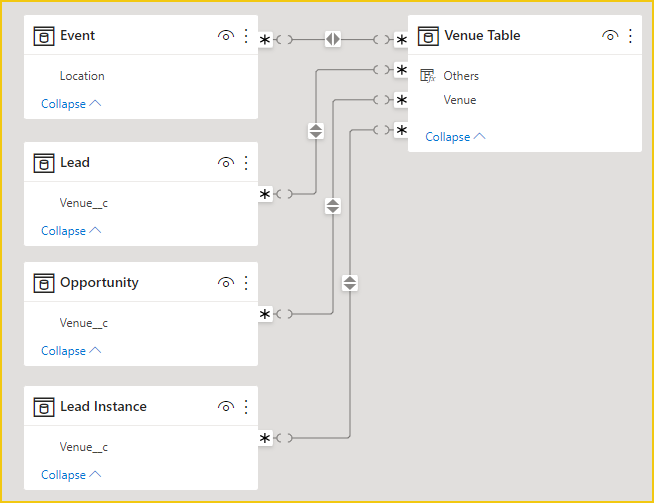Toggle visibility of the Event table
654x503 pixels.
point(226,36)
